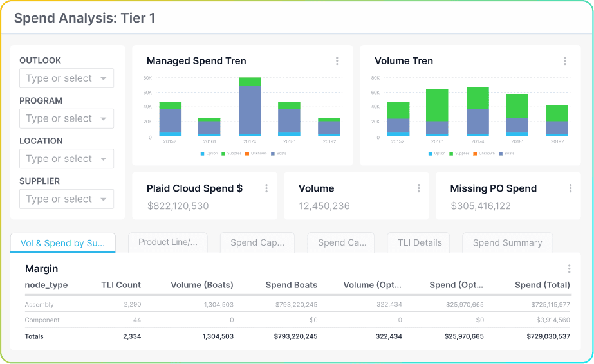Open Managed Spend Trend chart options menu
The height and width of the screenshot is (364, 594).
(x=337, y=61)
